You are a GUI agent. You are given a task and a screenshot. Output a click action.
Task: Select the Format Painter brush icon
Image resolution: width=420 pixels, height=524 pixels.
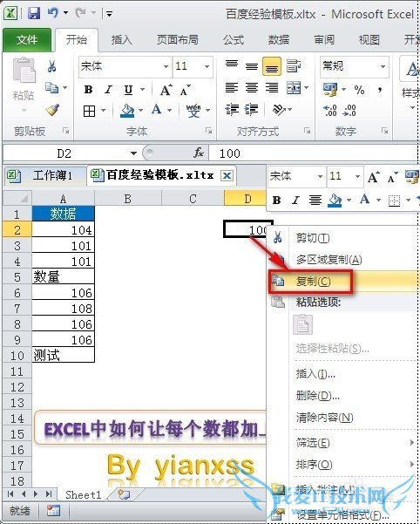point(52,110)
